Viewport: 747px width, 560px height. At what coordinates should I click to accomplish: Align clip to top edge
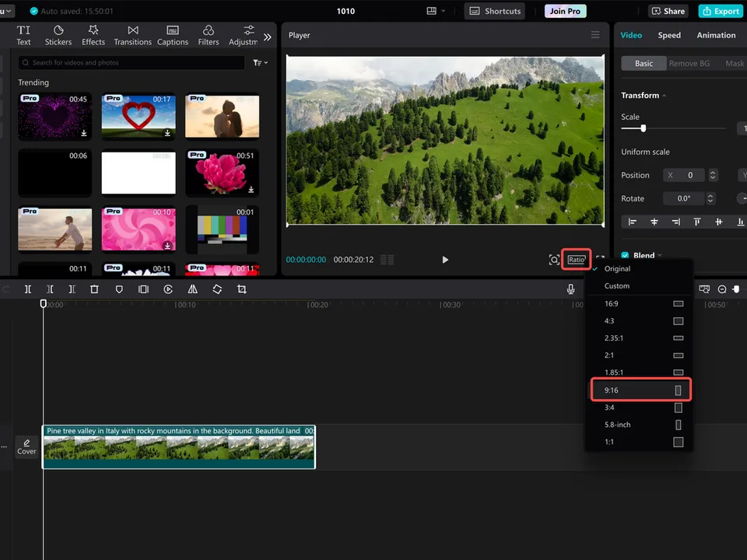point(697,222)
